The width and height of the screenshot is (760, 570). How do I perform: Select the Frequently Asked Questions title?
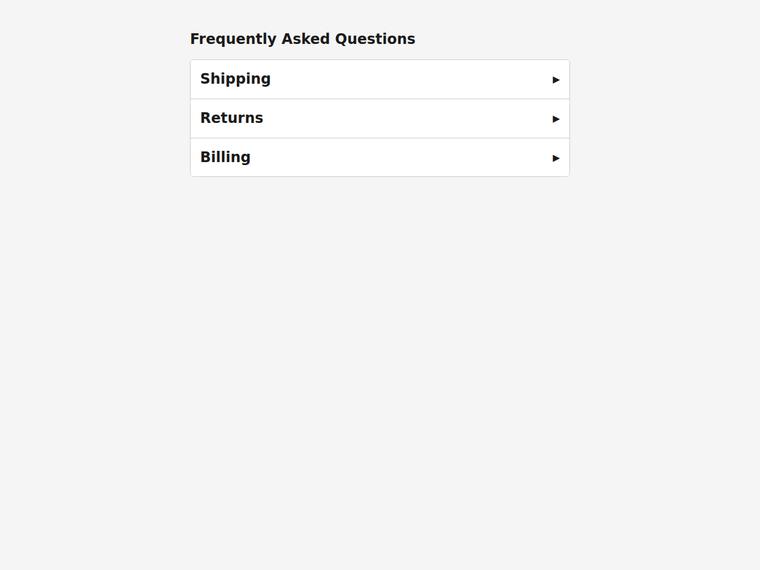(x=302, y=39)
